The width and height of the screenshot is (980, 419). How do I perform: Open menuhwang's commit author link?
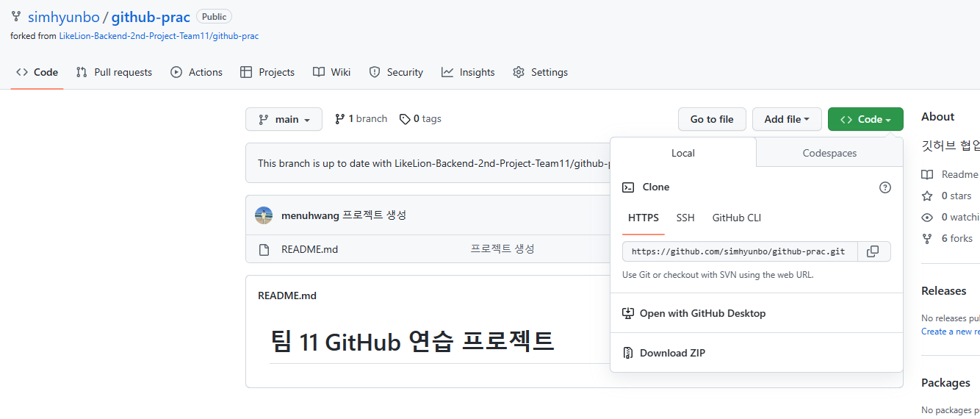(x=310, y=215)
